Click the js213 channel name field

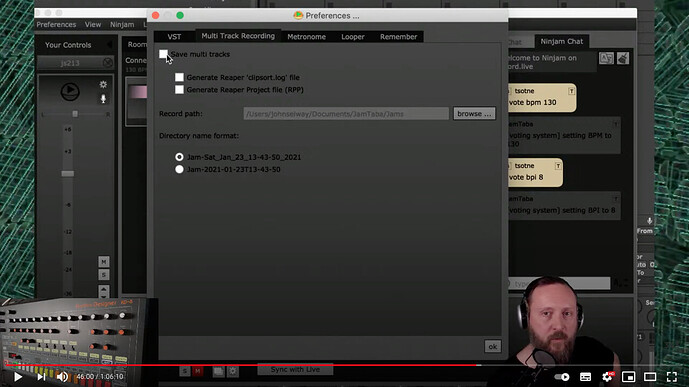click(70, 63)
